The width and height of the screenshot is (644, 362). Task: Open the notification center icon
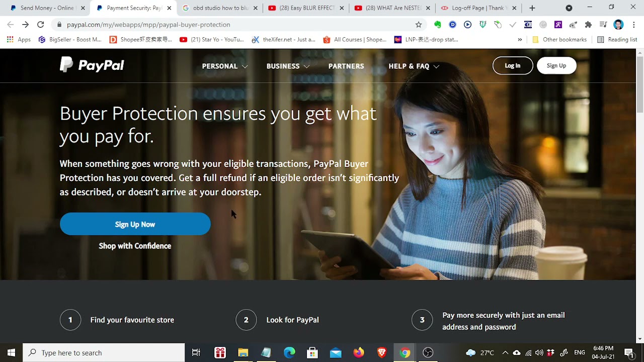point(629,352)
